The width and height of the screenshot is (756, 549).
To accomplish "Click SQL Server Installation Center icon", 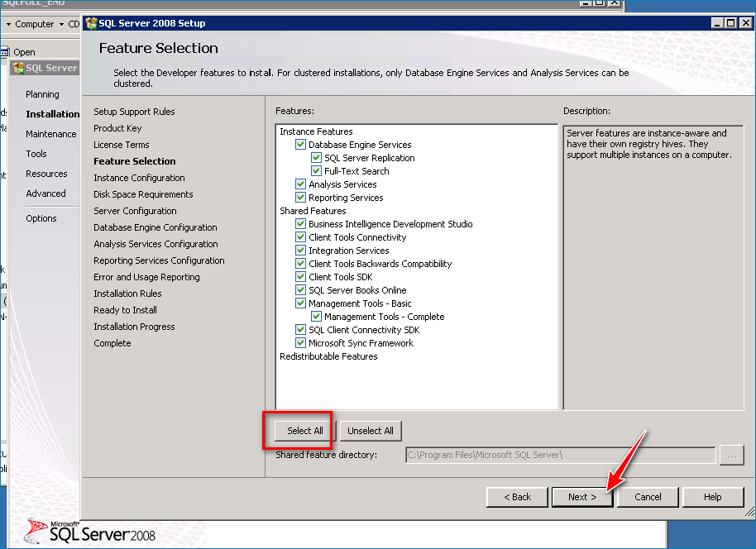I will pos(19,68).
